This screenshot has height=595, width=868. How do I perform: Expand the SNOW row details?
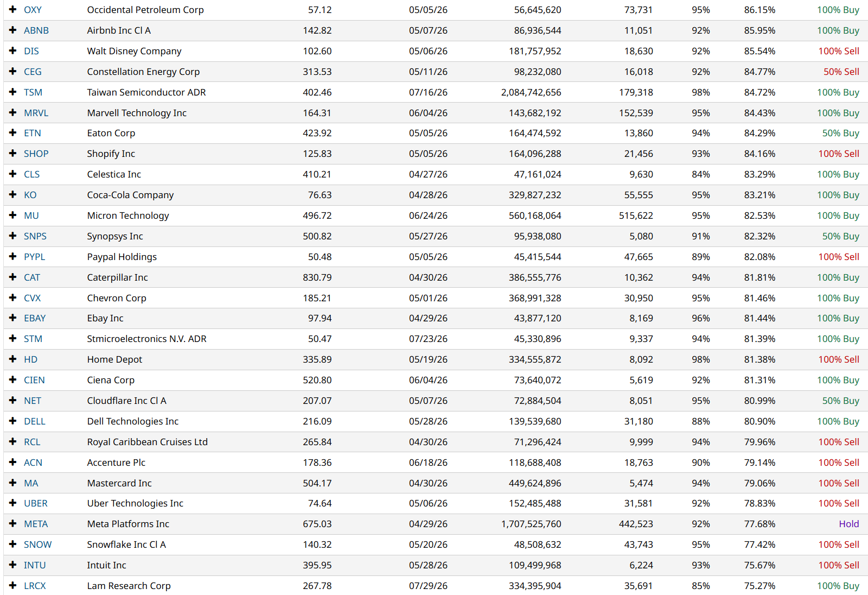13,545
